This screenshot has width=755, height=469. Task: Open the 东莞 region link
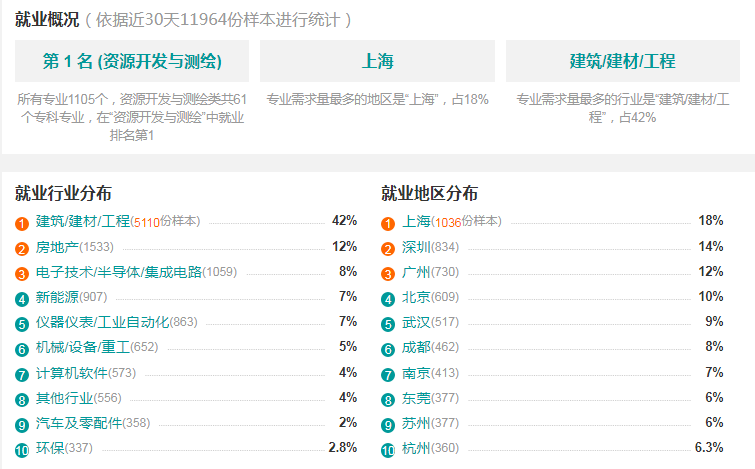click(x=416, y=398)
